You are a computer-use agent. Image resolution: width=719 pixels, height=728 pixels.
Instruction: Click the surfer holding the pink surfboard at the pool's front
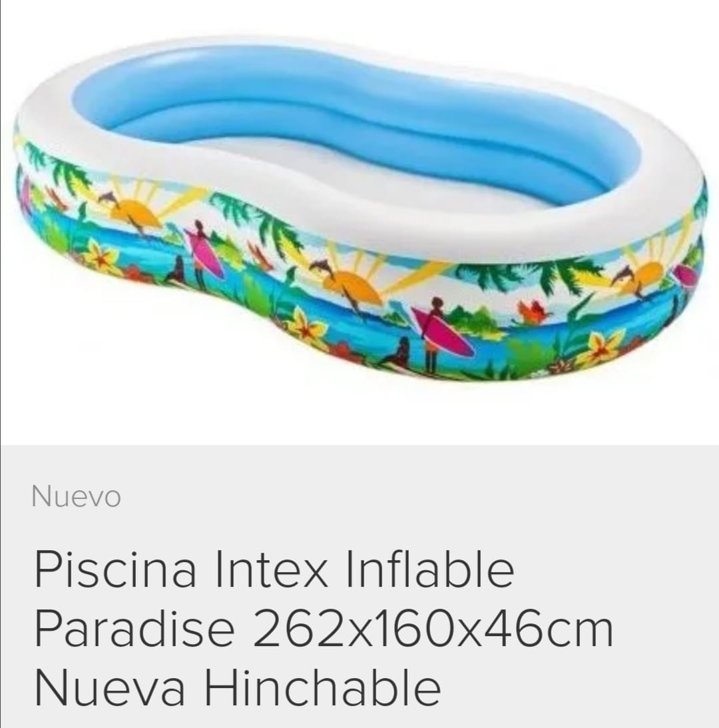tap(434, 335)
